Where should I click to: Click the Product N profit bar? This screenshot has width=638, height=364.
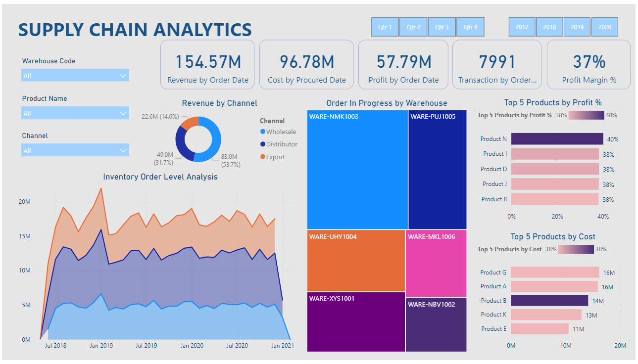click(557, 139)
